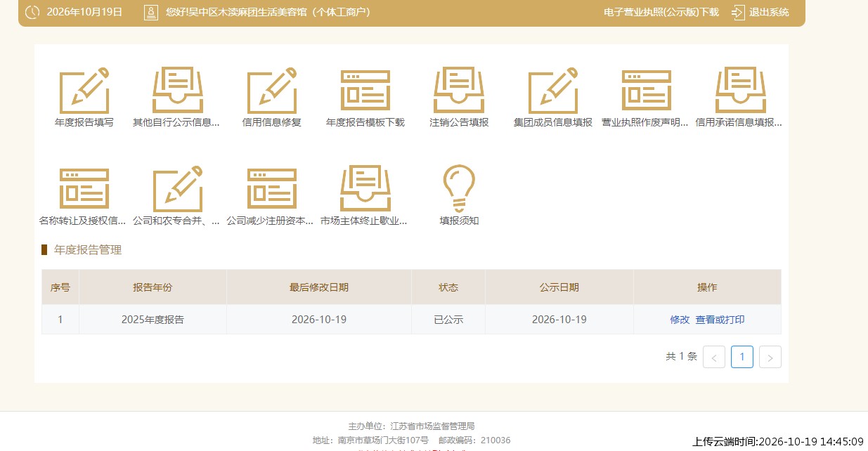The height and width of the screenshot is (451, 868).
Task: Open 年度报告模板下载 icon
Action: click(365, 90)
